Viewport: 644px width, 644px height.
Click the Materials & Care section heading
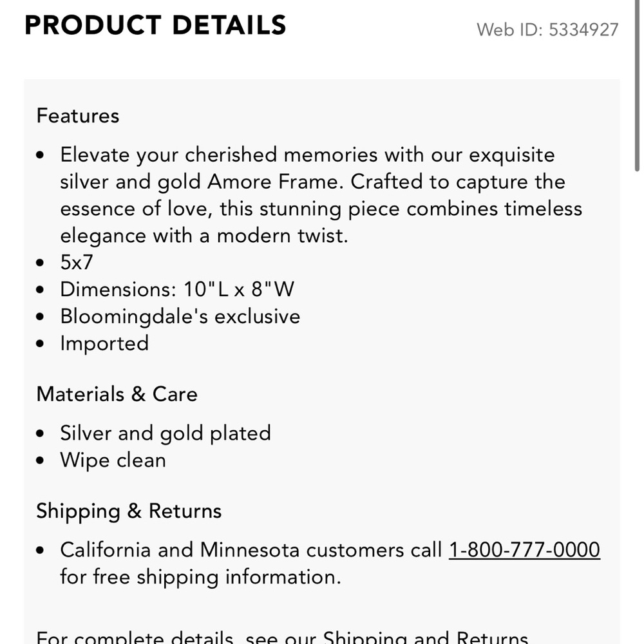pyautogui.click(x=117, y=394)
